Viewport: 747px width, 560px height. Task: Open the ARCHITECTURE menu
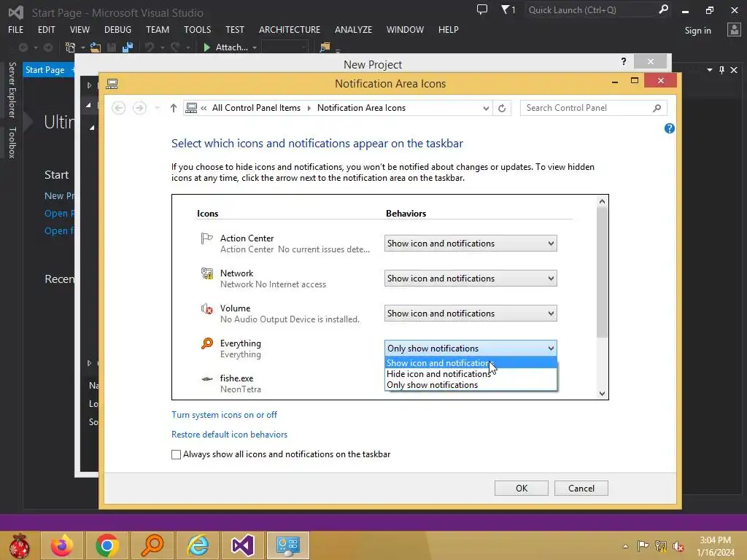click(x=289, y=29)
